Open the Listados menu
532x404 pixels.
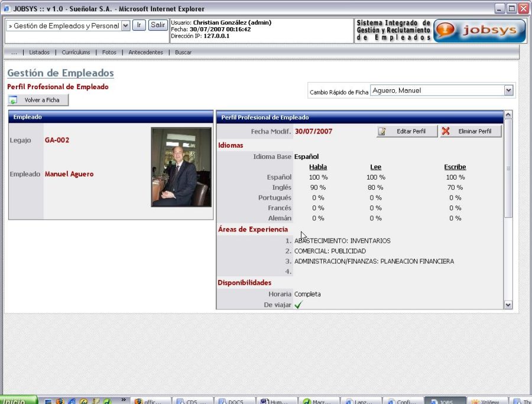40,53
